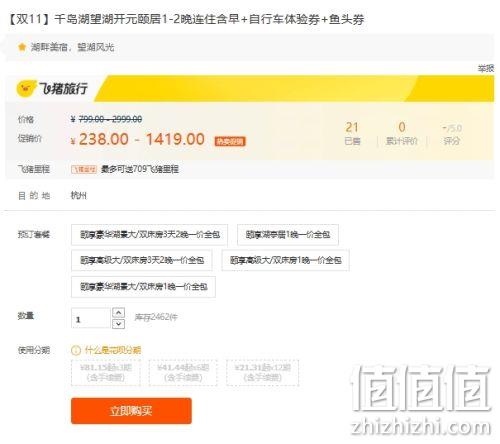The height and width of the screenshot is (444, 500).
Task: Select the 12-period installment option
Action: [x=263, y=373]
